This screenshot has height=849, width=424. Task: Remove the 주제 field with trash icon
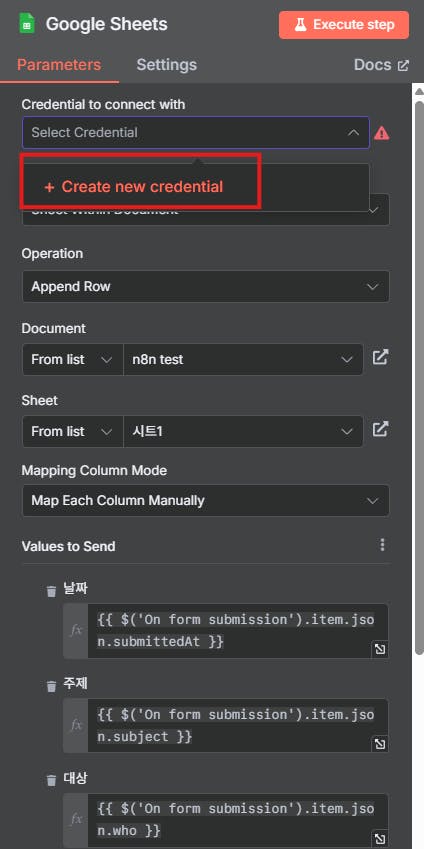[51, 686]
